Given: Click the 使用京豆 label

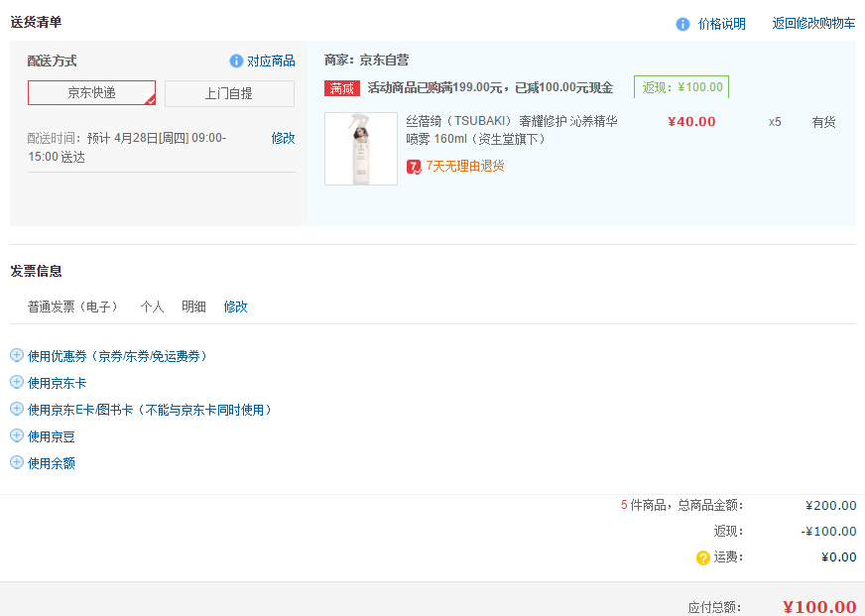Looking at the screenshot, I should pyautogui.click(x=52, y=436).
